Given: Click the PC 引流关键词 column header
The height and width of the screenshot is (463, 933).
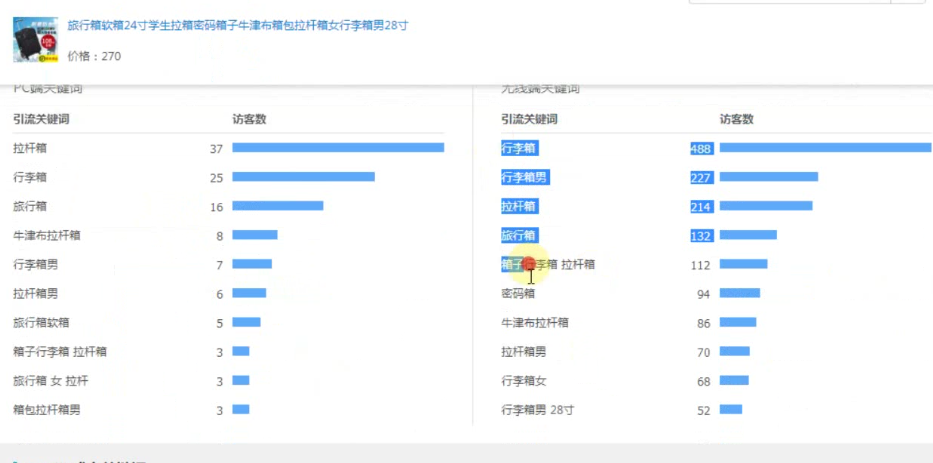Looking at the screenshot, I should 41,119.
